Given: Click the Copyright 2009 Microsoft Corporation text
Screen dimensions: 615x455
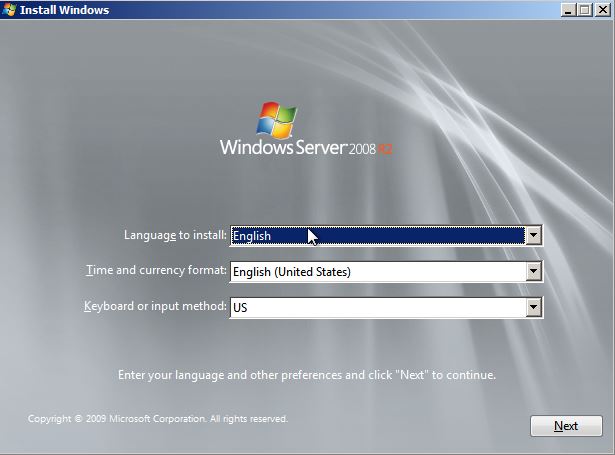Looking at the screenshot, I should point(158,419).
